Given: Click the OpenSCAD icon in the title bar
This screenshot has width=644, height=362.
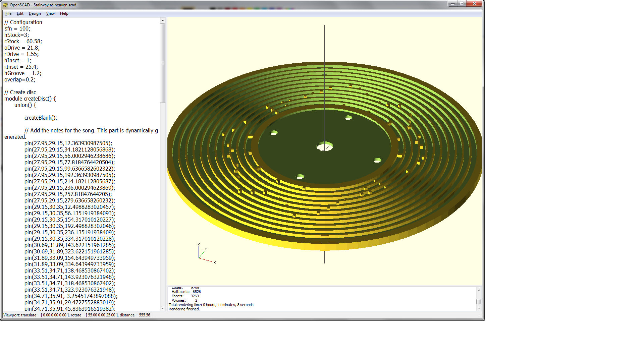Looking at the screenshot, I should pyautogui.click(x=6, y=5).
